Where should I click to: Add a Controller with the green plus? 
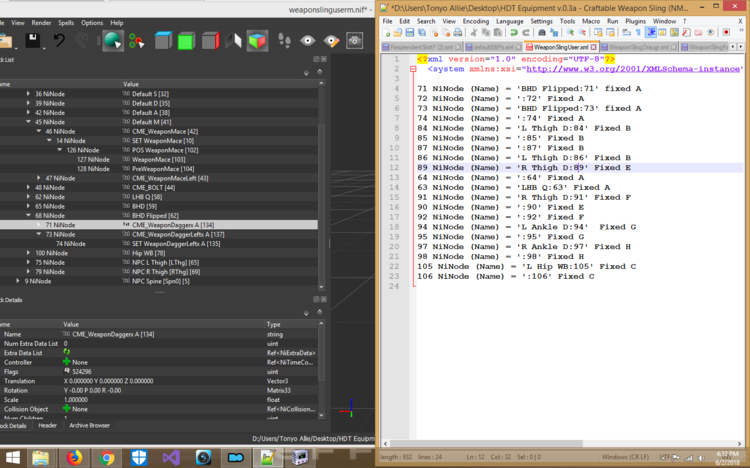(66, 362)
